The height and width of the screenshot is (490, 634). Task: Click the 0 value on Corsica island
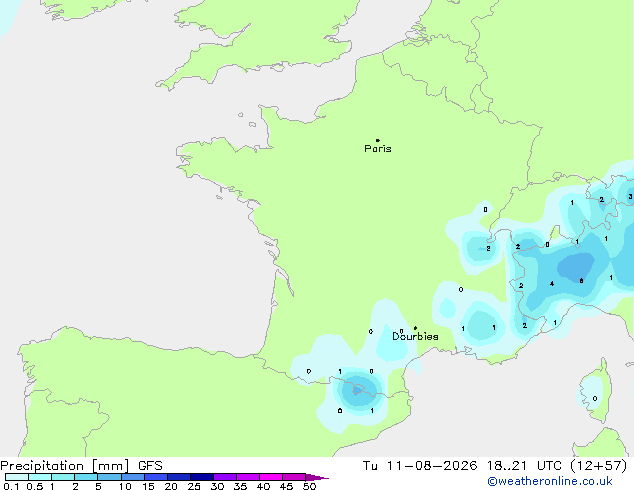[x=595, y=399]
